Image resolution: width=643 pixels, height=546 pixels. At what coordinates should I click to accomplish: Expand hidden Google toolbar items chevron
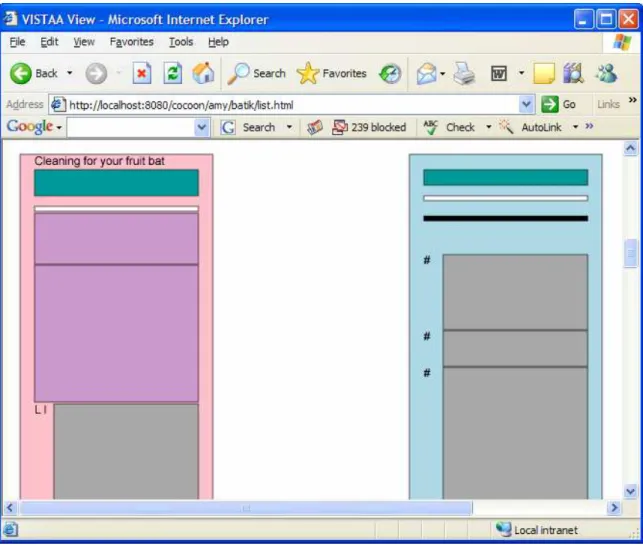(589, 126)
